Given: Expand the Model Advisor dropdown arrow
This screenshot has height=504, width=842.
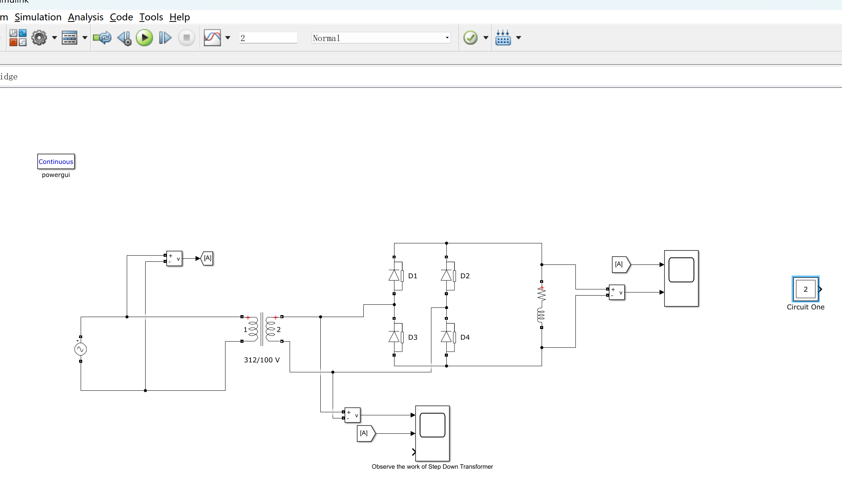Looking at the screenshot, I should (x=486, y=38).
